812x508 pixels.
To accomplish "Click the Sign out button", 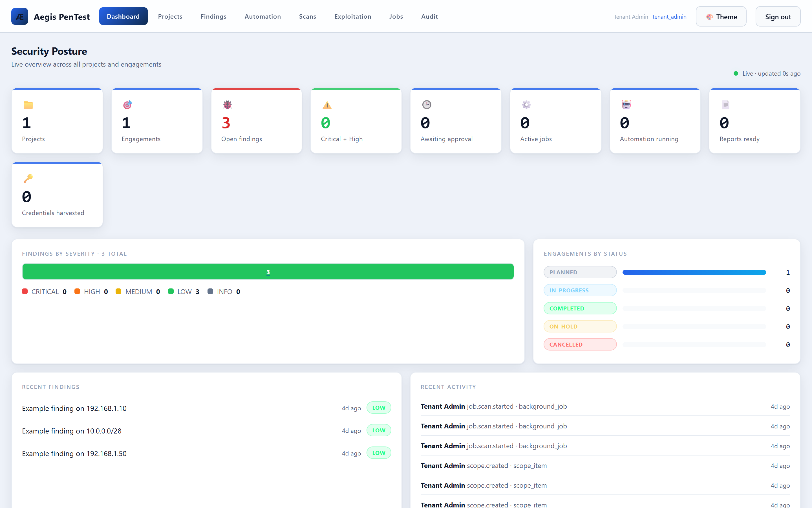I will click(778, 16).
